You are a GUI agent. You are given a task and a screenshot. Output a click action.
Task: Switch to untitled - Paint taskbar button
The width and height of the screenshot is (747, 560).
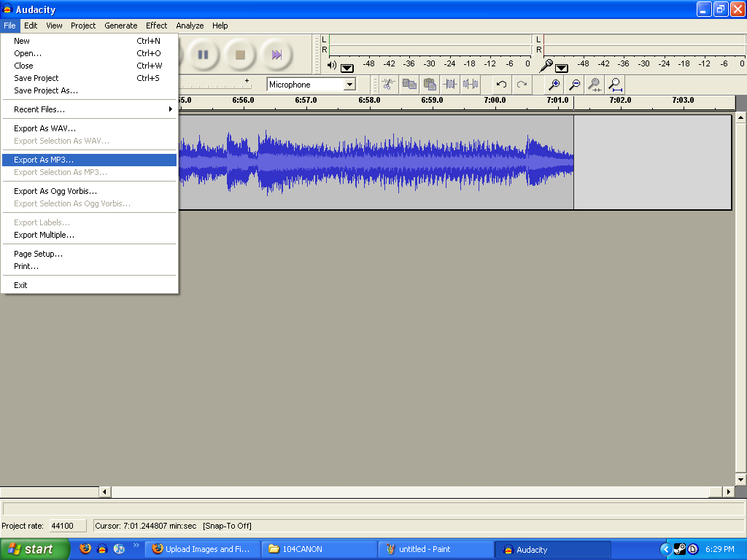pyautogui.click(x=437, y=549)
